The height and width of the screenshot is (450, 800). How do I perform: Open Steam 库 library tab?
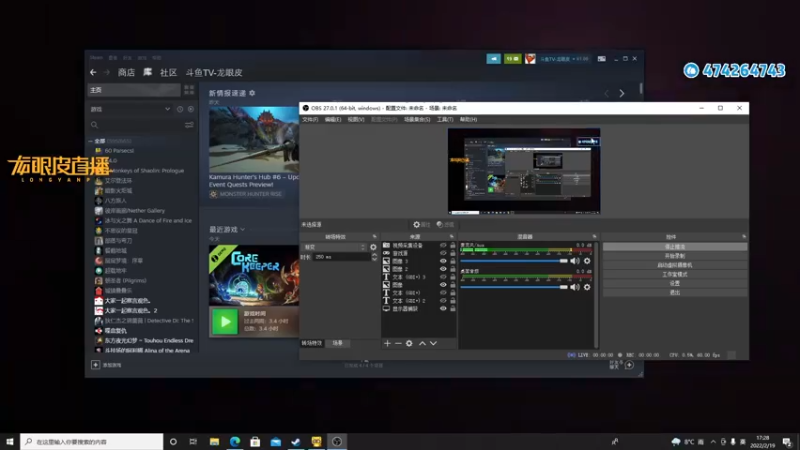(x=147, y=72)
